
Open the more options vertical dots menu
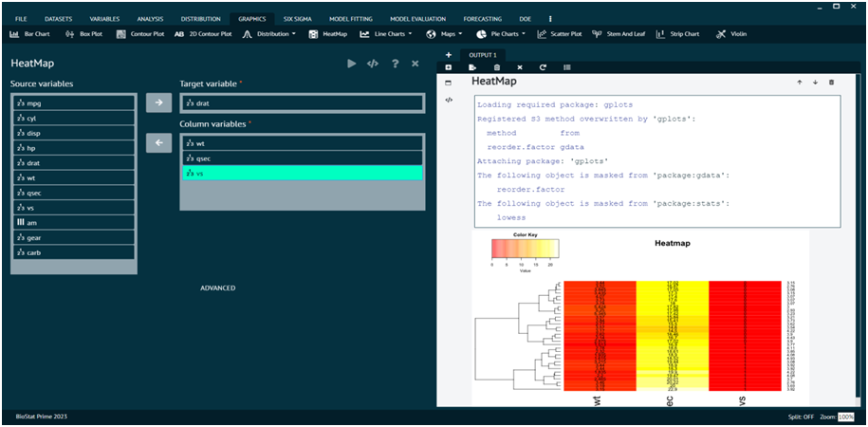549,19
